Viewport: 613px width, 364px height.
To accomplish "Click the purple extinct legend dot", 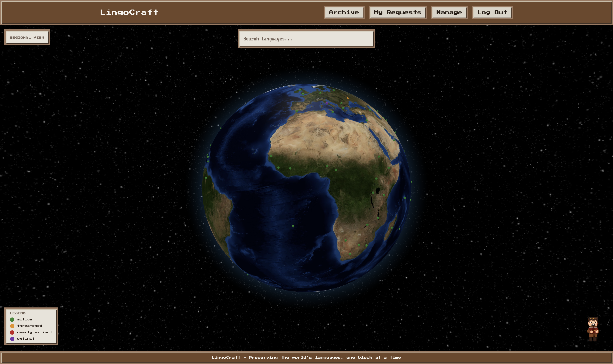I will (x=12, y=339).
